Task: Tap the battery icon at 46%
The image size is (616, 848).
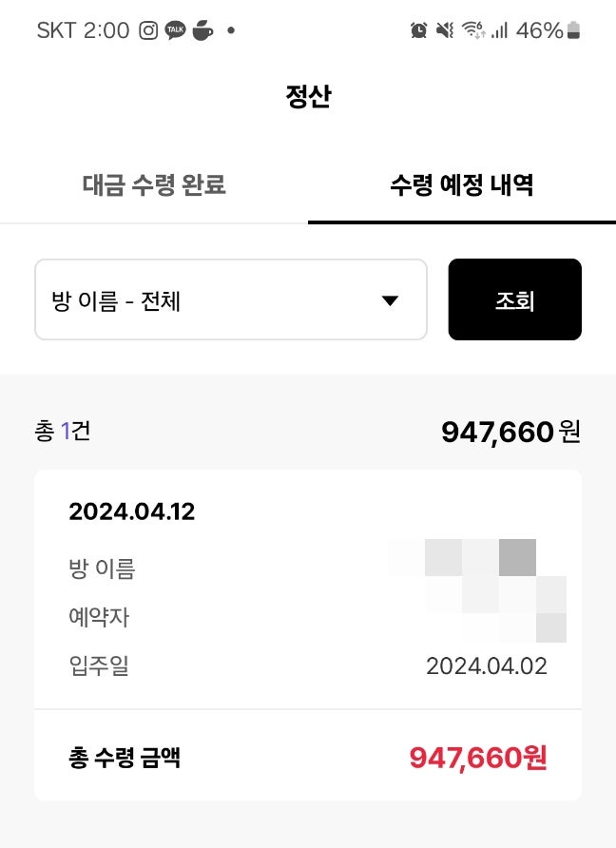Action: [574, 30]
